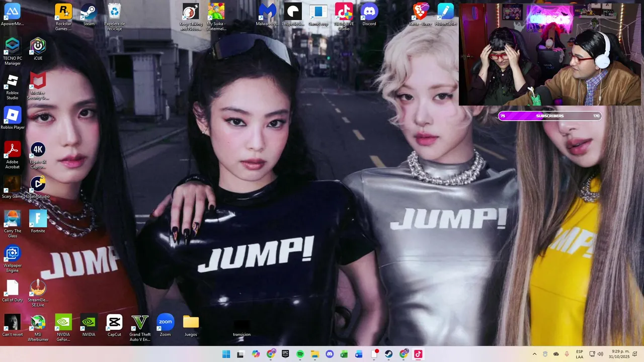Open the 9:29 p. m. clock and calendar
This screenshot has width=644, height=362.
(x=619, y=354)
